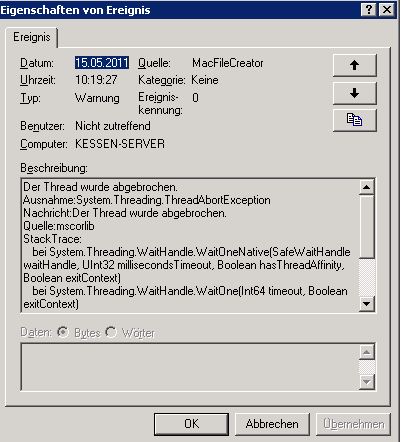
Task: Click description scrollbar down arrow
Action: coord(367,304)
